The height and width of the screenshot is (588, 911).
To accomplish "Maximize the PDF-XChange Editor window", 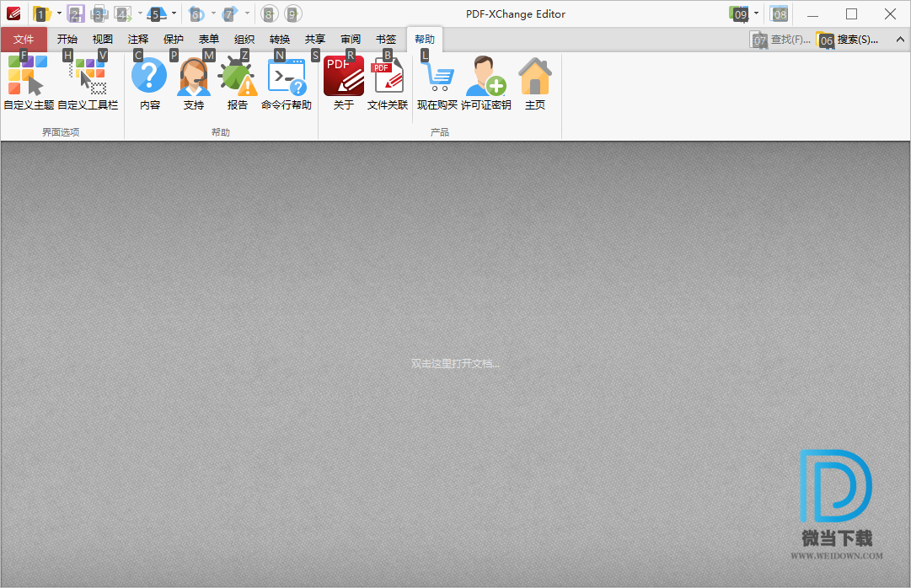I will tap(851, 14).
